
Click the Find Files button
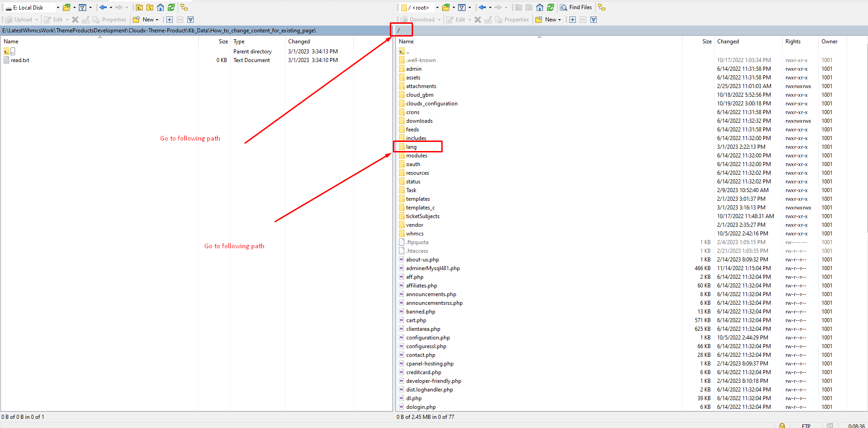[576, 7]
